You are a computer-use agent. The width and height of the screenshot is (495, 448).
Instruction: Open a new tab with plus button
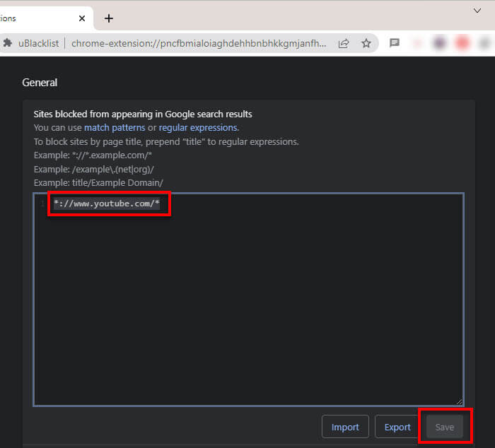[x=109, y=18]
